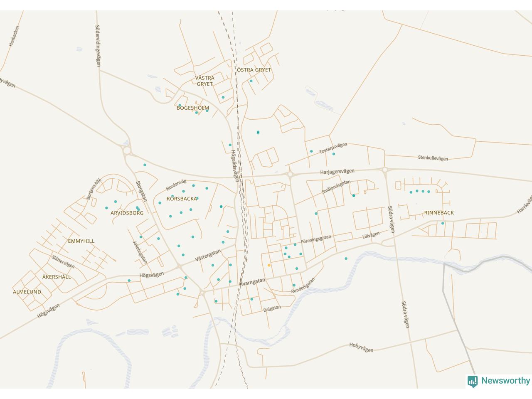This screenshot has width=532, height=399.
Task: Click the RINNEBÄCK district label
Action: (439, 213)
